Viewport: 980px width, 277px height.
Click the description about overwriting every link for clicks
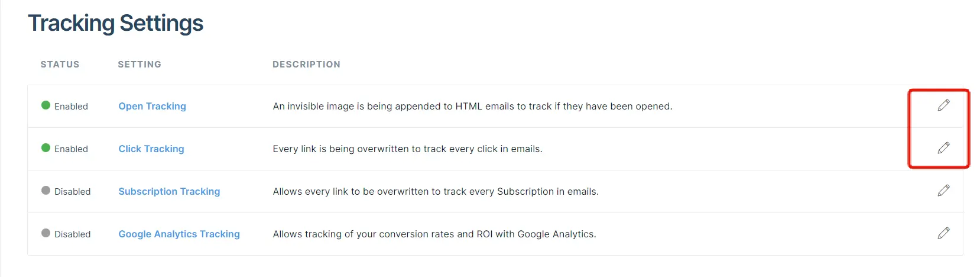pyautogui.click(x=407, y=149)
